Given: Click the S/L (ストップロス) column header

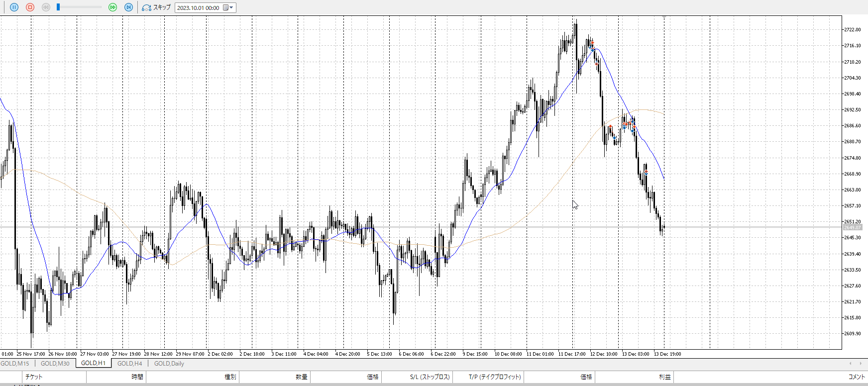Looking at the screenshot, I should pos(430,377).
